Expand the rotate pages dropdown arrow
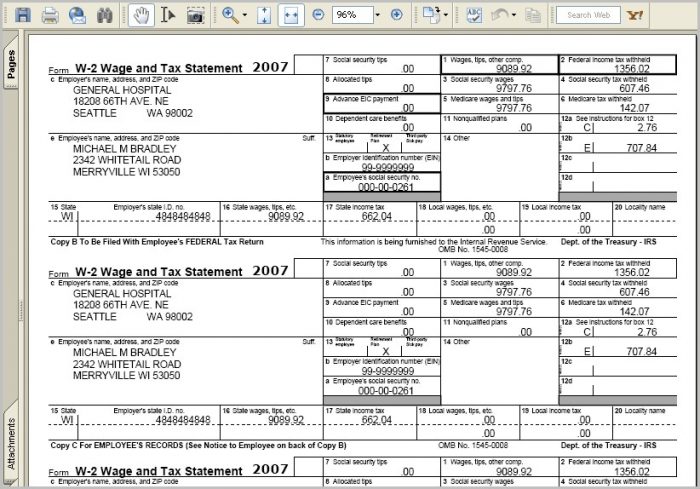This screenshot has width=700, height=489. (x=446, y=15)
